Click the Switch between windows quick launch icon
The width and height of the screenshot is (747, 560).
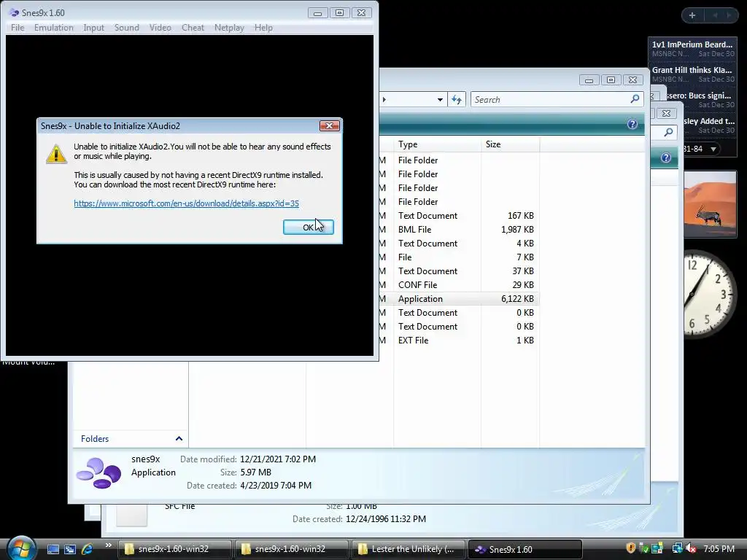click(69, 549)
